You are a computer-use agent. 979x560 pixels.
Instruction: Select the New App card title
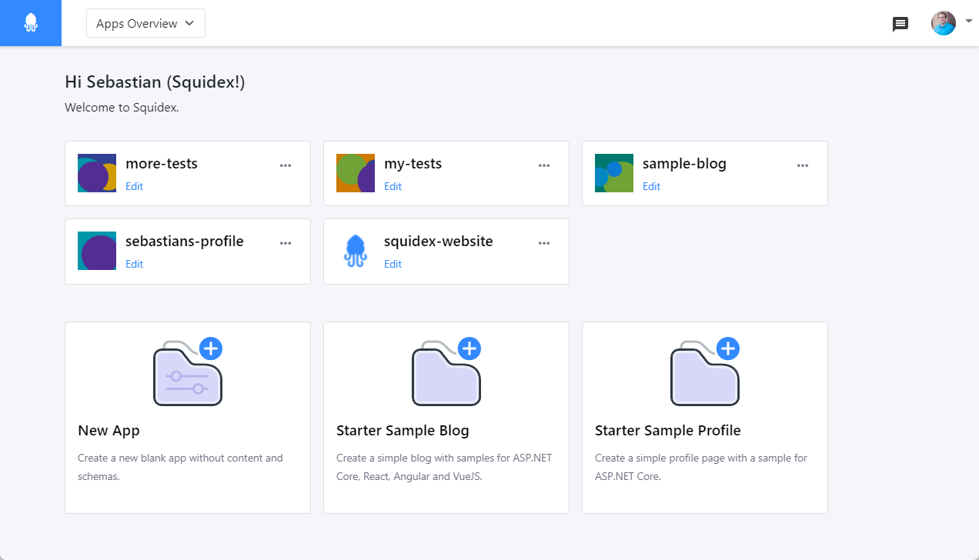(109, 431)
